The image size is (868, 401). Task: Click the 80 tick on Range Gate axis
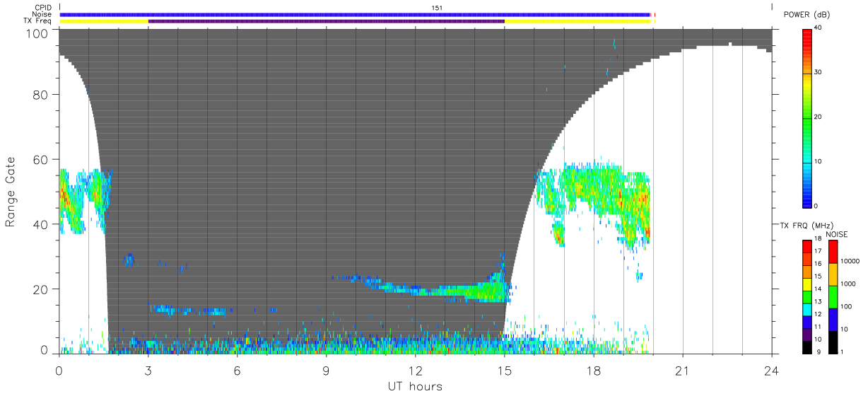[x=42, y=95]
